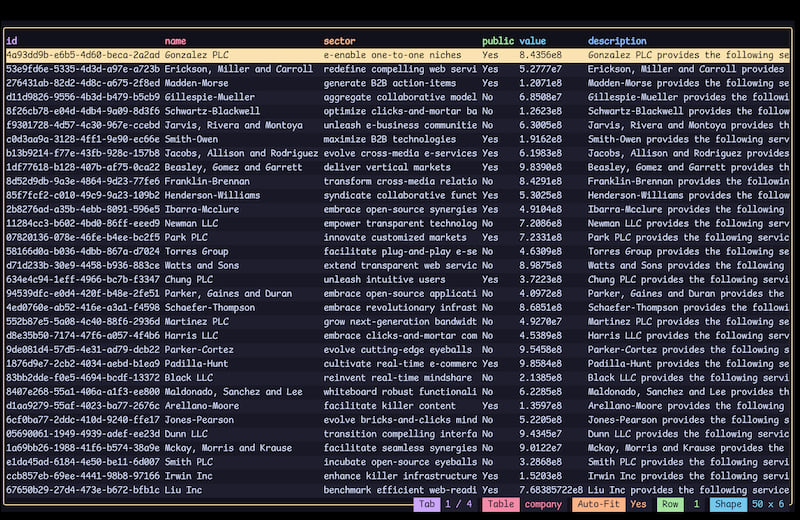This screenshot has height=520, width=800.
Task: Click value 8.4356e8 in Gonzalez row
Action: [x=540, y=55]
